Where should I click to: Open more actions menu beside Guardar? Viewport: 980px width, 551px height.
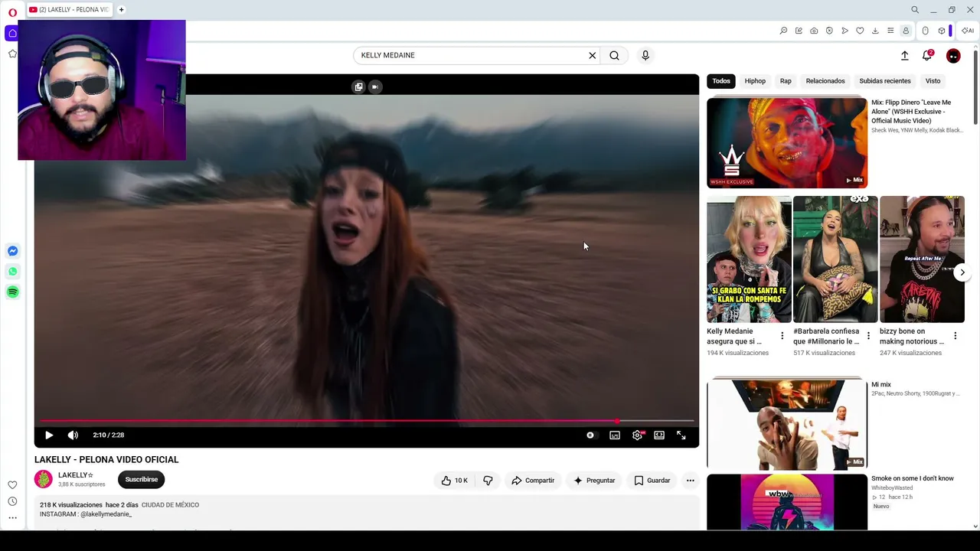pyautogui.click(x=691, y=481)
